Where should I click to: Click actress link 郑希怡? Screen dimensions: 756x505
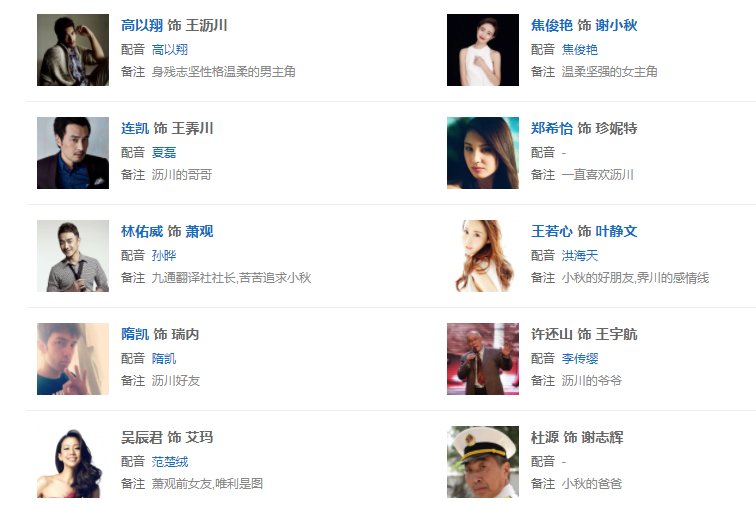tap(552, 128)
